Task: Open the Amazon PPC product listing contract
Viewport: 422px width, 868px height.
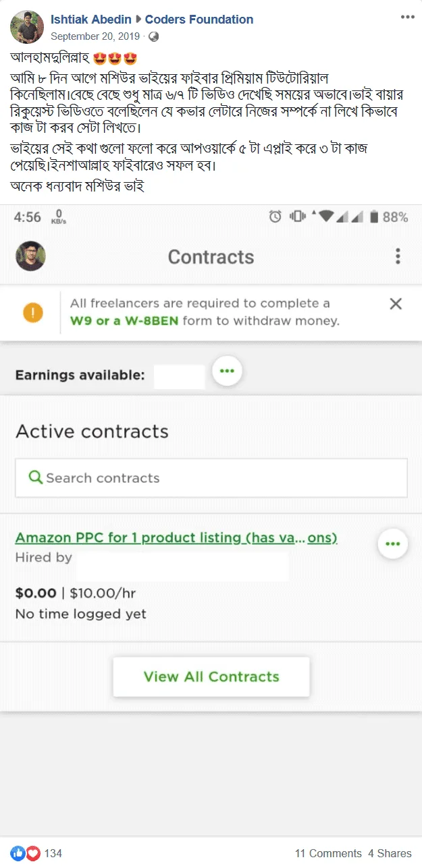Action: [x=176, y=538]
